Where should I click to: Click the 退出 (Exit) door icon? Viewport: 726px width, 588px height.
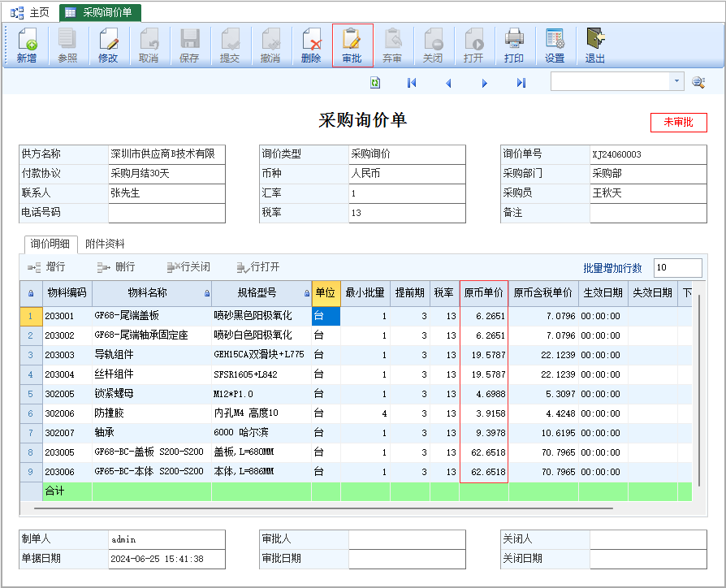pos(595,45)
